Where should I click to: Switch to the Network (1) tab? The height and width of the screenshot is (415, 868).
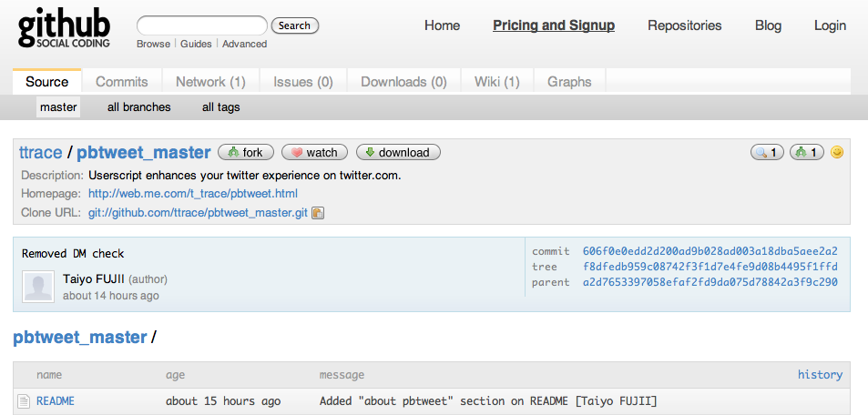[x=210, y=82]
